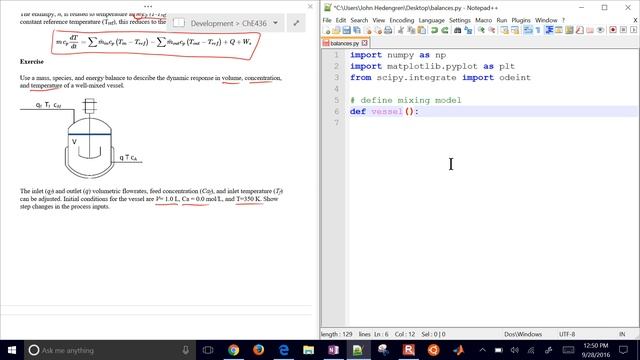Open the Run menu
This screenshot has height=360, width=640.
click(x=502, y=20)
